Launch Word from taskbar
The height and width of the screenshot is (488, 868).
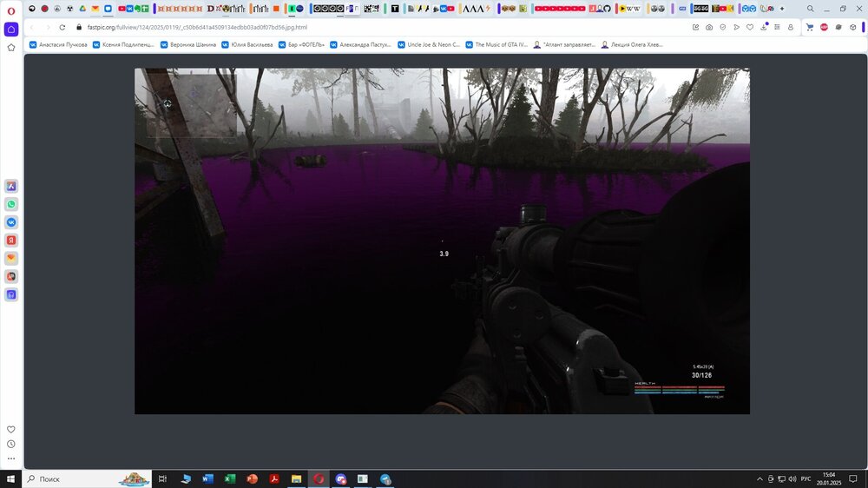[x=207, y=478]
